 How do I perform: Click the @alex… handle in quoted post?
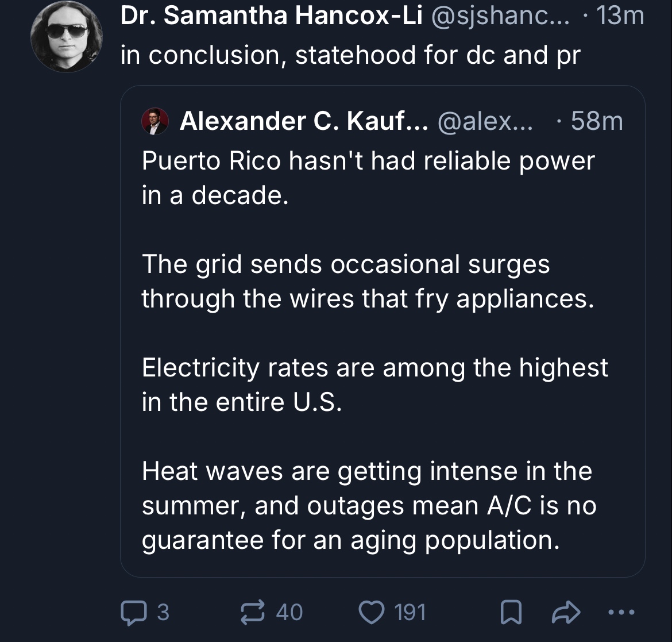tap(485, 121)
